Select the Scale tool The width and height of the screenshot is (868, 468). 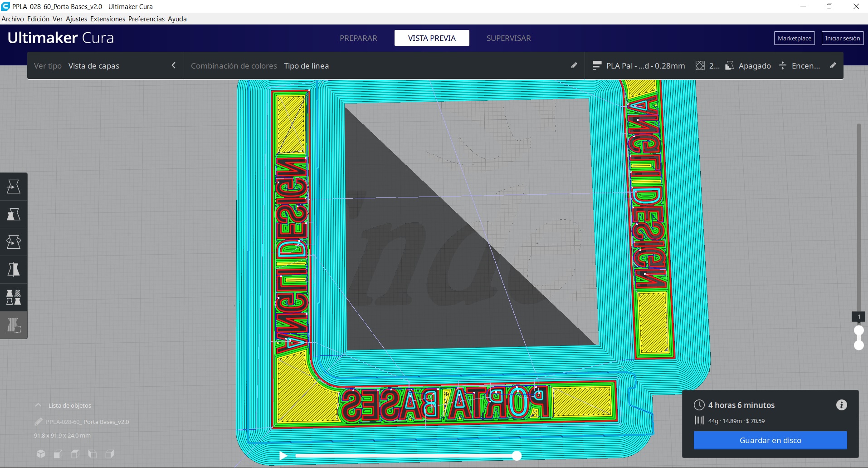[x=14, y=214]
